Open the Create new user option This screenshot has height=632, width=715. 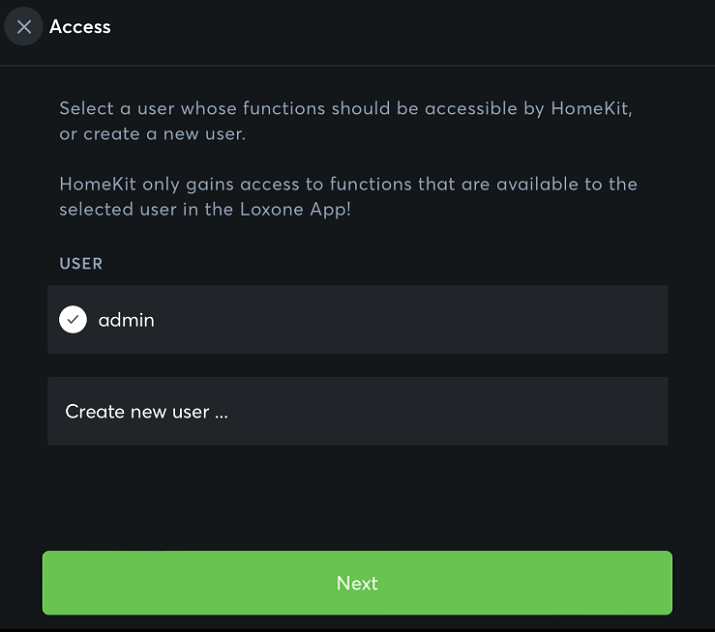click(x=147, y=411)
